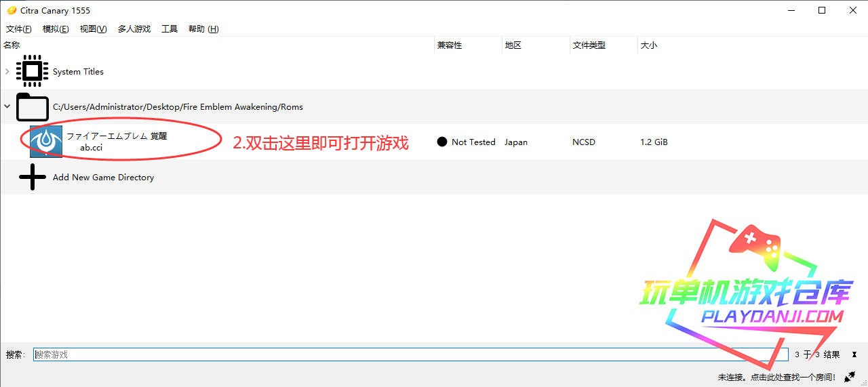Open the 文件(F) menu
Image resolution: width=868 pixels, height=387 pixels.
click(18, 29)
